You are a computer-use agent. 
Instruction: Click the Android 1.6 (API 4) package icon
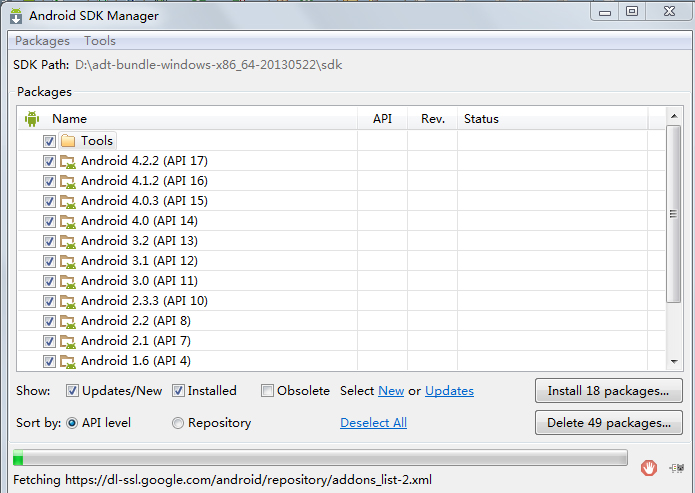point(68,361)
